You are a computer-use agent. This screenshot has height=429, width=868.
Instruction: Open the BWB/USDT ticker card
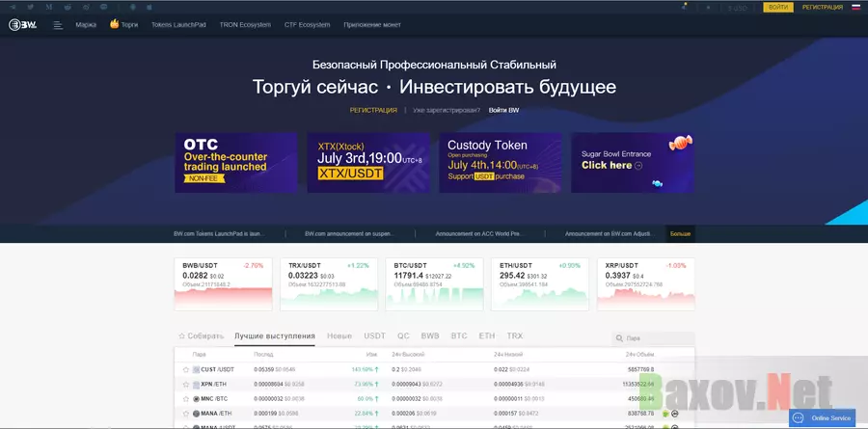tap(223, 284)
